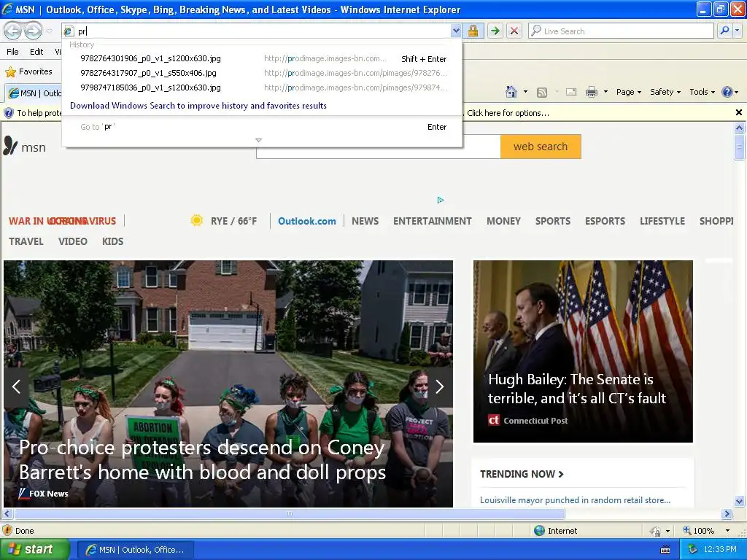Click the address bar text field
The image size is (747, 560).
tap(263, 31)
